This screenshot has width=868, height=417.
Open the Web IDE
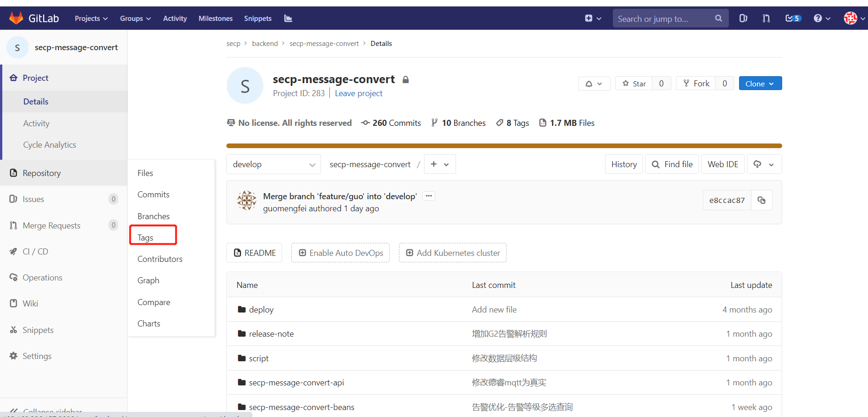coord(723,164)
